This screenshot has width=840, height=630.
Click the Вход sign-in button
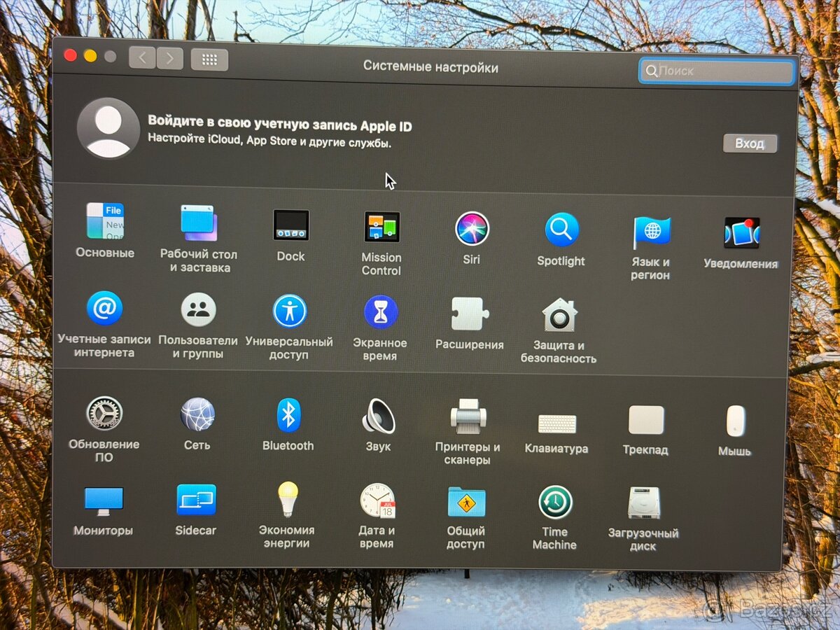click(x=750, y=143)
